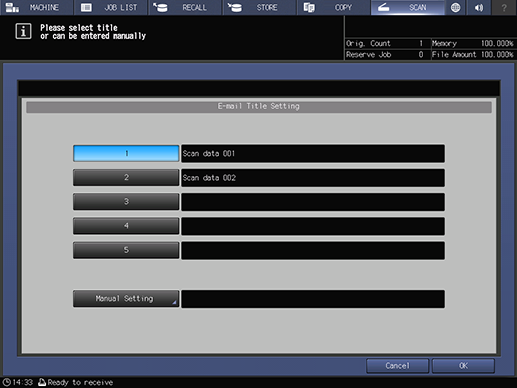Switch to the COPY tab
The width and height of the screenshot is (517, 388).
(x=333, y=7)
